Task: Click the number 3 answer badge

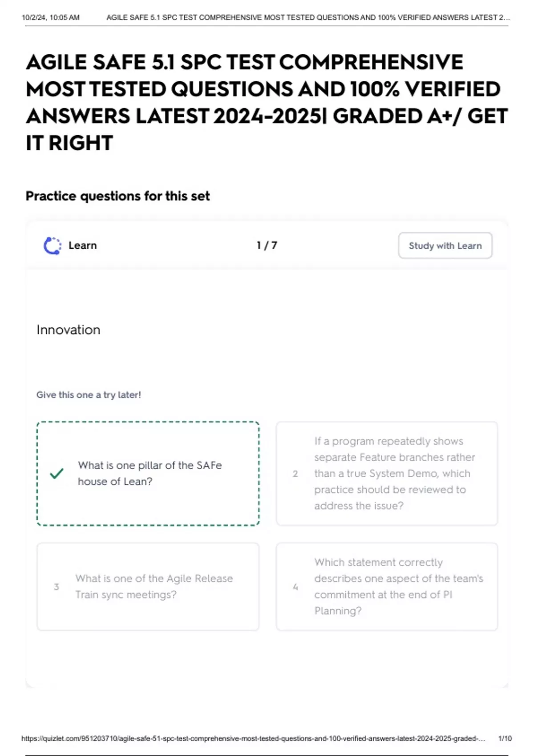Action: coord(57,587)
